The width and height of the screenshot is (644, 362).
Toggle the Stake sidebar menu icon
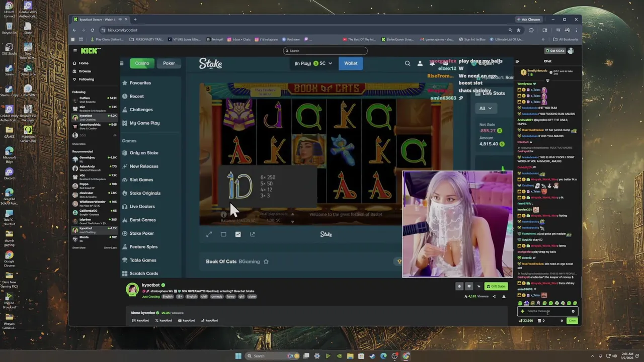click(x=121, y=63)
